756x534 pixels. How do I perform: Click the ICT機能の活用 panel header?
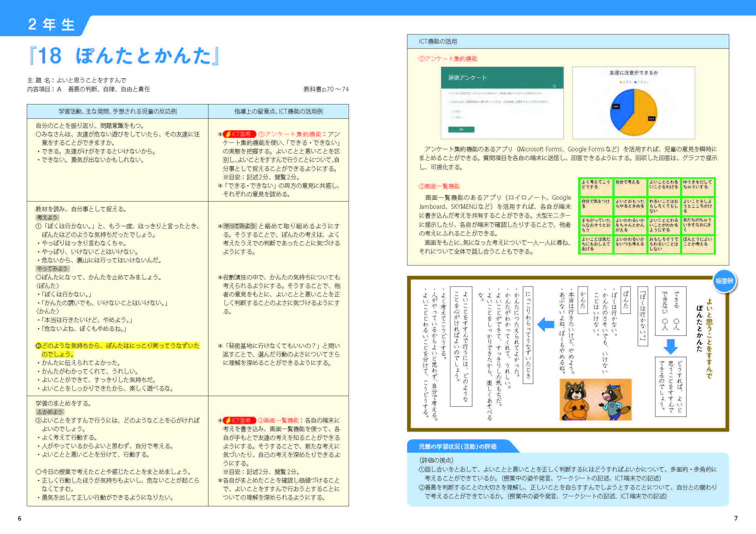click(568, 41)
